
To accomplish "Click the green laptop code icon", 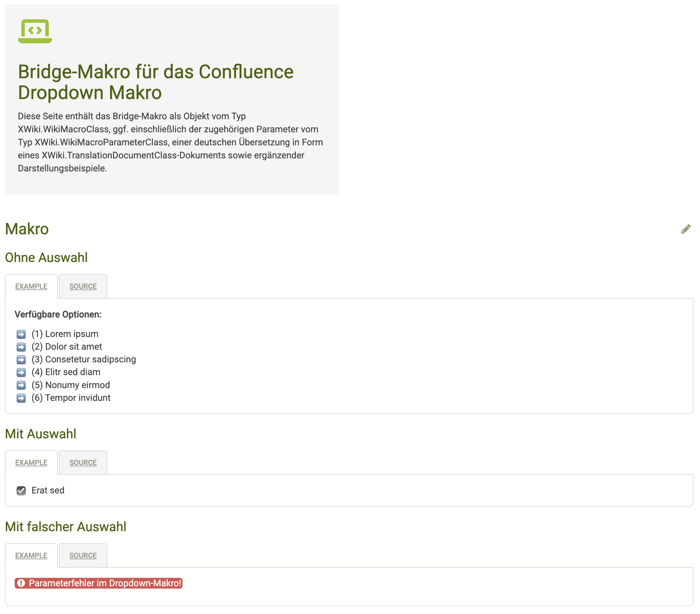I will [35, 31].
